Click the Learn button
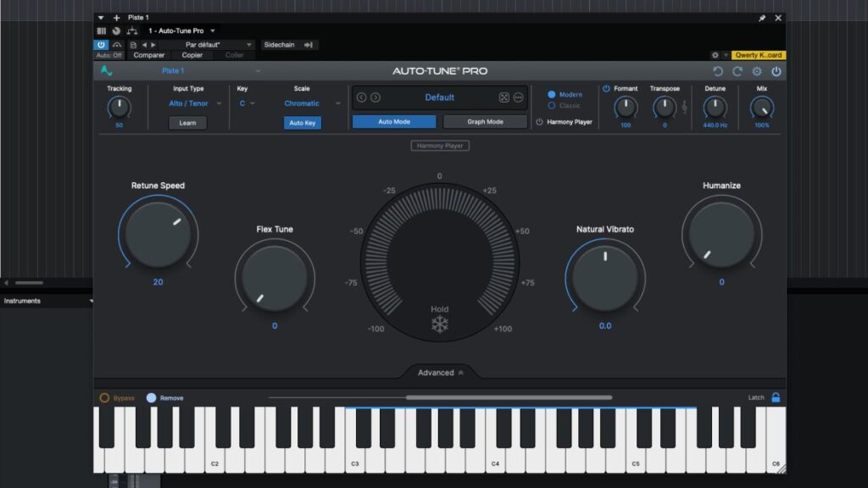This screenshot has height=488, width=868. [x=187, y=123]
